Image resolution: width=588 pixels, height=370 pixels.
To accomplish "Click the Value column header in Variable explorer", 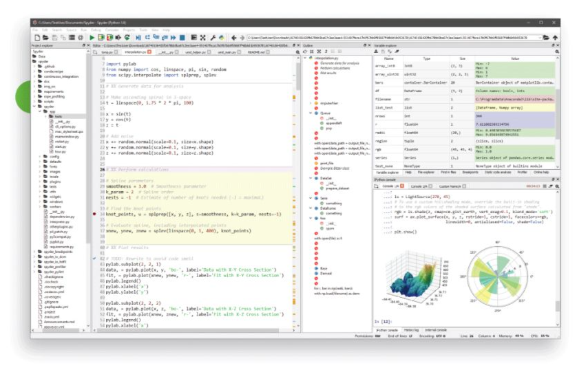I will [514, 58].
